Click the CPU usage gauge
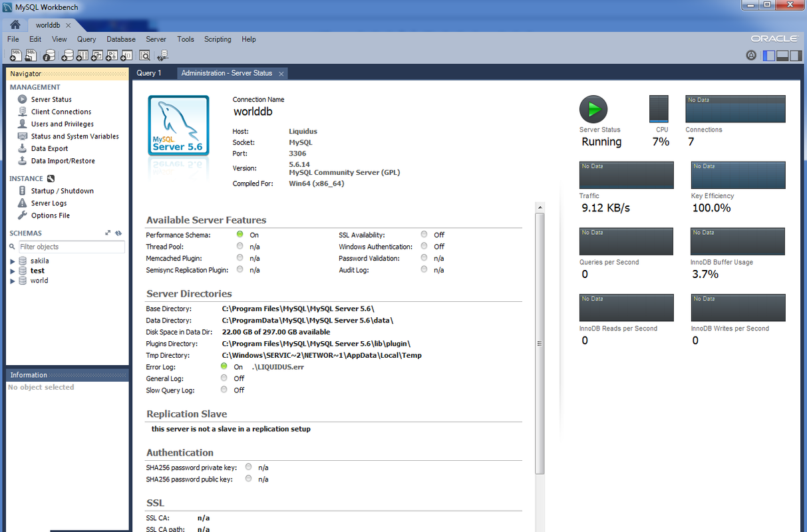 (659, 109)
